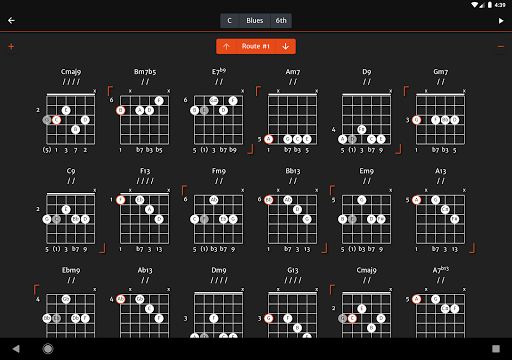Tap the A13 chord name label

click(x=440, y=171)
